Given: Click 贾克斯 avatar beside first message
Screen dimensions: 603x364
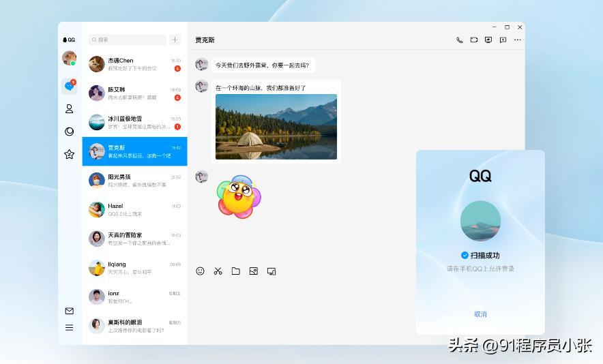Looking at the screenshot, I should [201, 64].
